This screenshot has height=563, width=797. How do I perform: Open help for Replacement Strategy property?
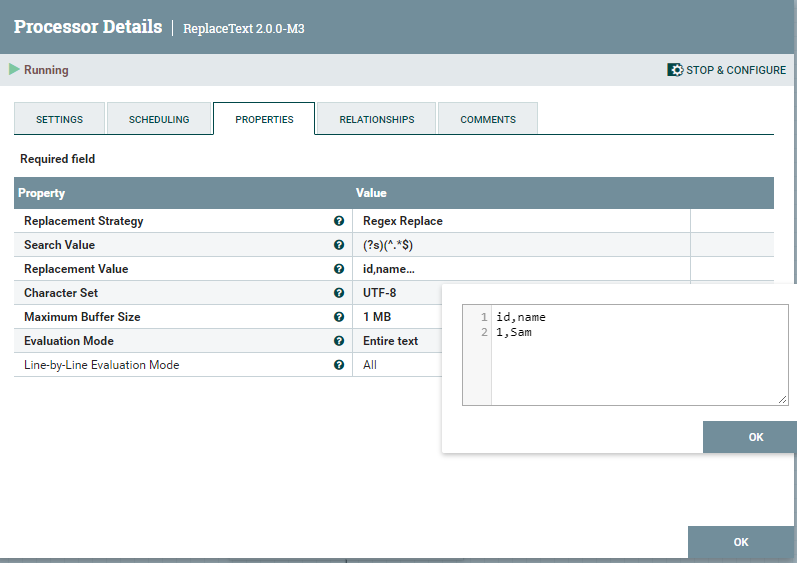click(x=339, y=221)
